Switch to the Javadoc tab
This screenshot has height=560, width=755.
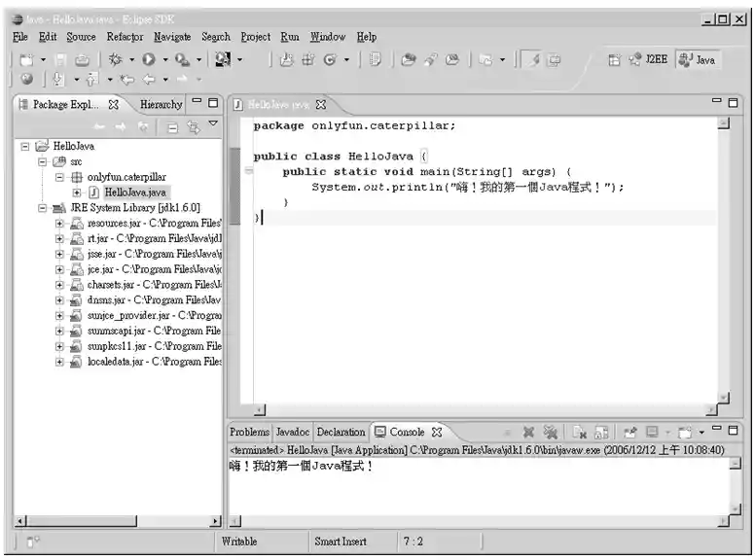[292, 432]
